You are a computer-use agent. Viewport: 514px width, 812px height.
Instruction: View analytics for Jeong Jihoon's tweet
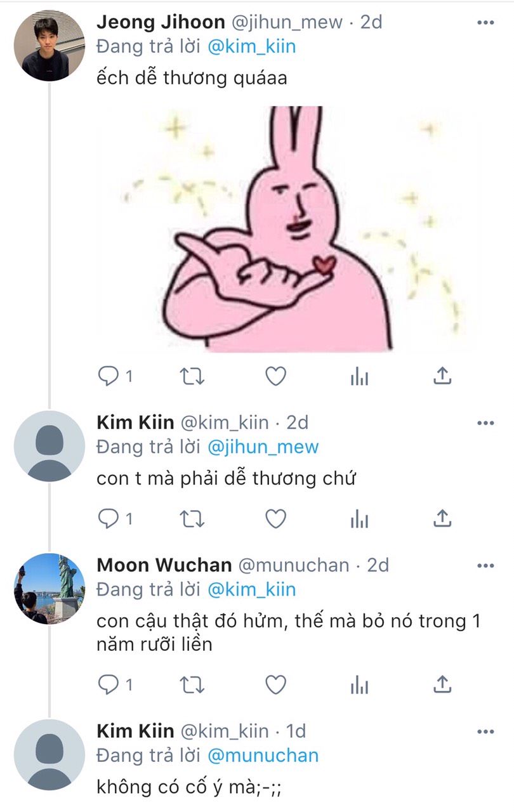(x=359, y=377)
